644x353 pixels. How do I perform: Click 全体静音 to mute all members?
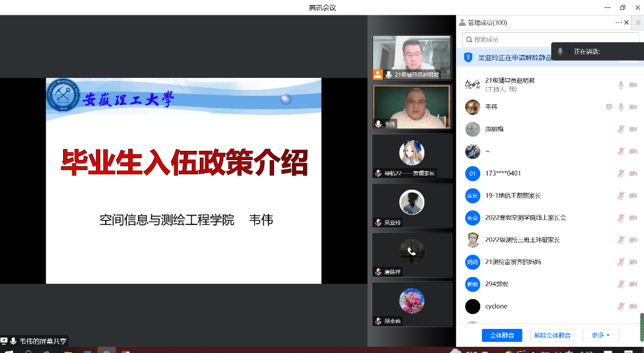(502, 335)
